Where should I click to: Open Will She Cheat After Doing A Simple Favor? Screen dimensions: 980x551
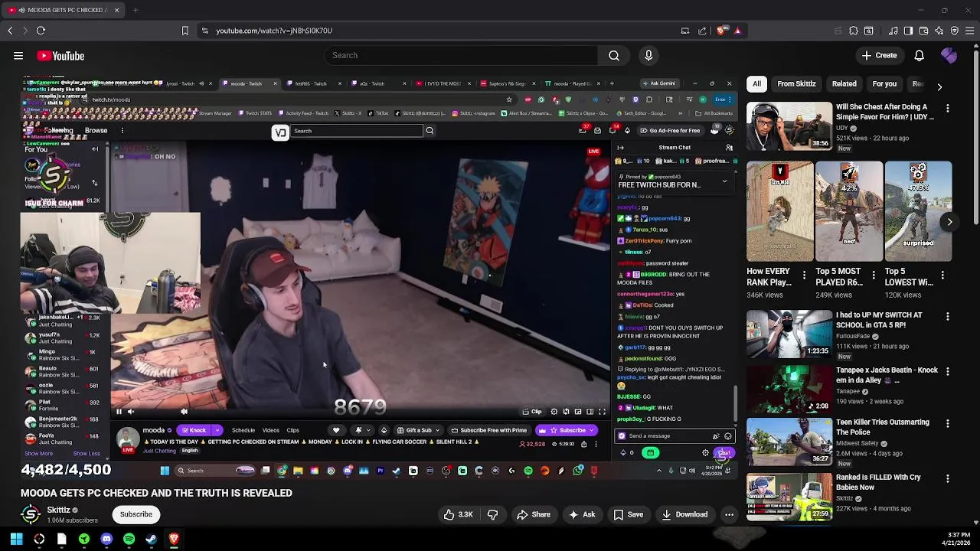click(885, 112)
